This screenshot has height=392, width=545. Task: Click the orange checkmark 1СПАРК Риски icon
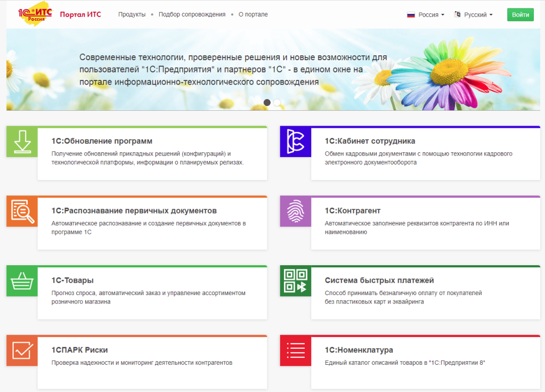[x=22, y=351]
